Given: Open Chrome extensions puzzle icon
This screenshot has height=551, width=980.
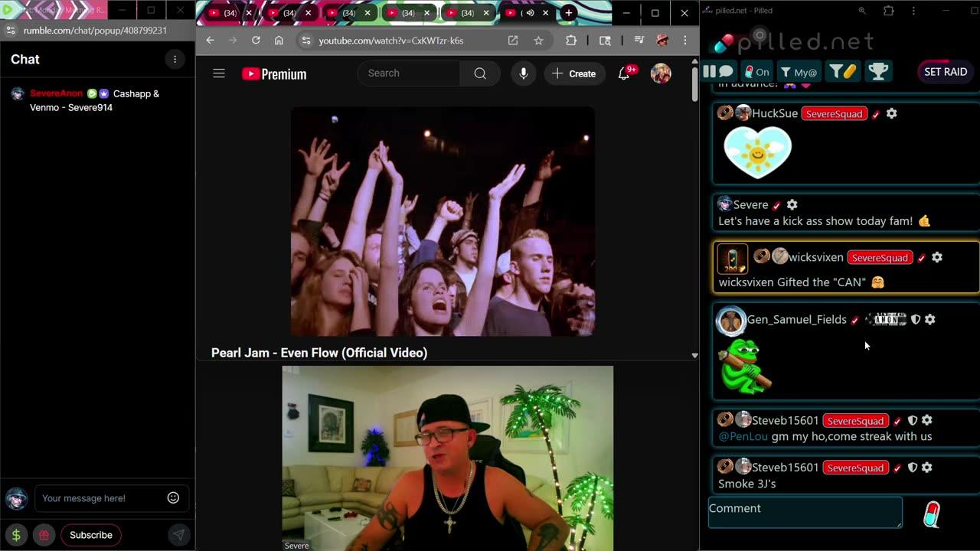Looking at the screenshot, I should tap(571, 41).
